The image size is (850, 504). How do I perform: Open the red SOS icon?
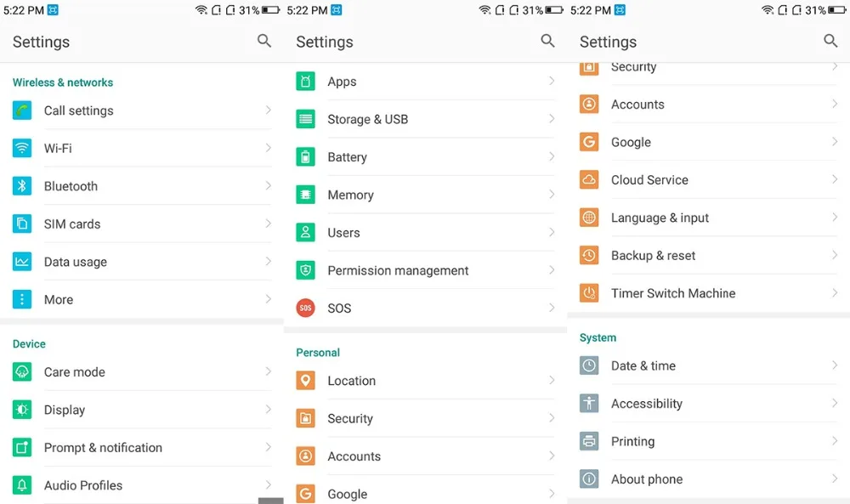(305, 308)
